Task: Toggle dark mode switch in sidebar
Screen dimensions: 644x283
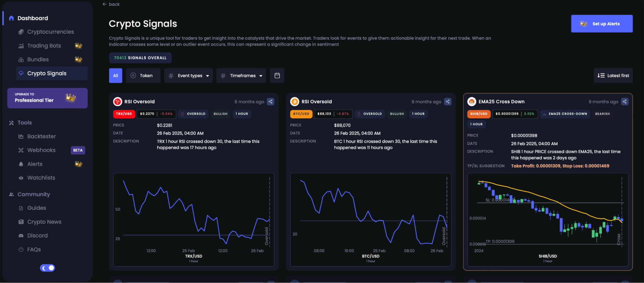Action: [47, 268]
